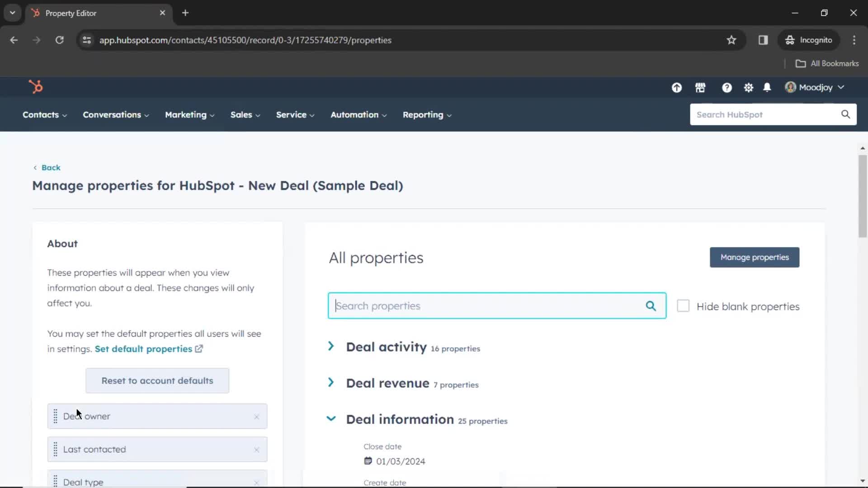Grab the Deal type drag handle
This screenshot has height=488, width=868.
click(55, 481)
